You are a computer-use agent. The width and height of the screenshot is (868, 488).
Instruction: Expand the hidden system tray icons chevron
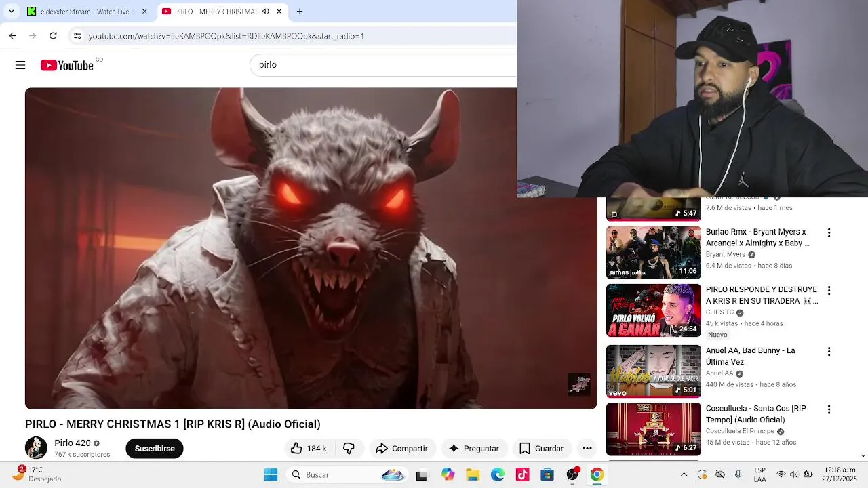(x=684, y=475)
